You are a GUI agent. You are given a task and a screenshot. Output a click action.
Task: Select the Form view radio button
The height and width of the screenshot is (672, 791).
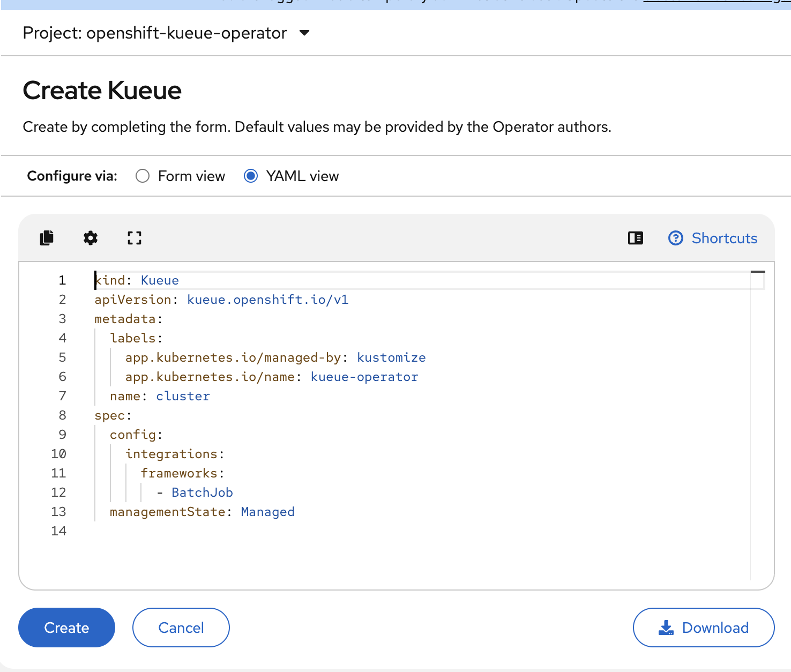click(143, 176)
